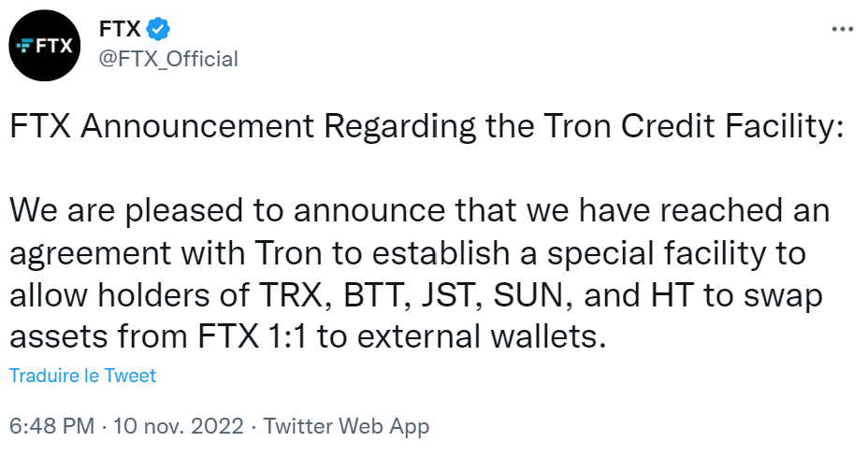Open the @FTX_Official handle link
868x456 pixels.
point(168,59)
